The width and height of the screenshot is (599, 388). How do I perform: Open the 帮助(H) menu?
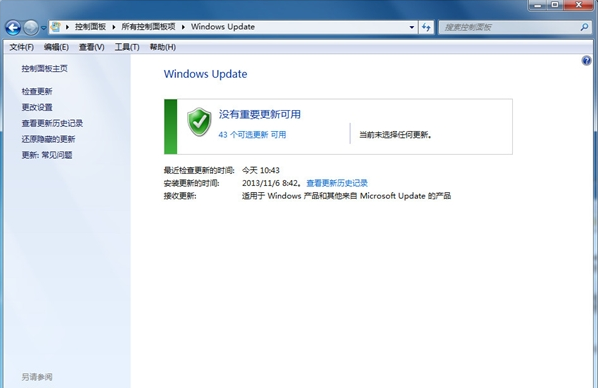pos(163,47)
